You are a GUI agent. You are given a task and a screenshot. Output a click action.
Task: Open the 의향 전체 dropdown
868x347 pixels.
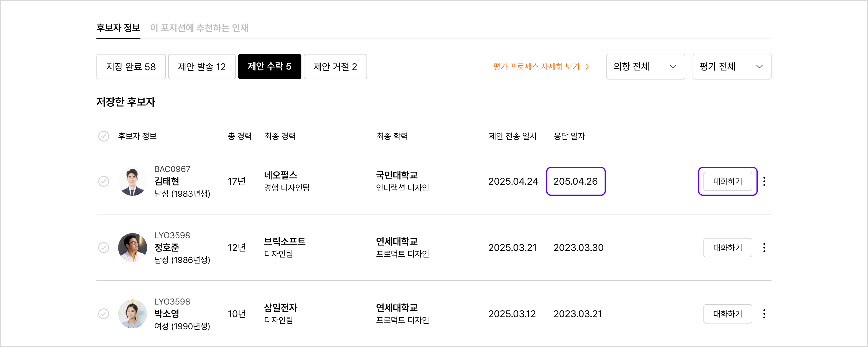click(x=645, y=67)
